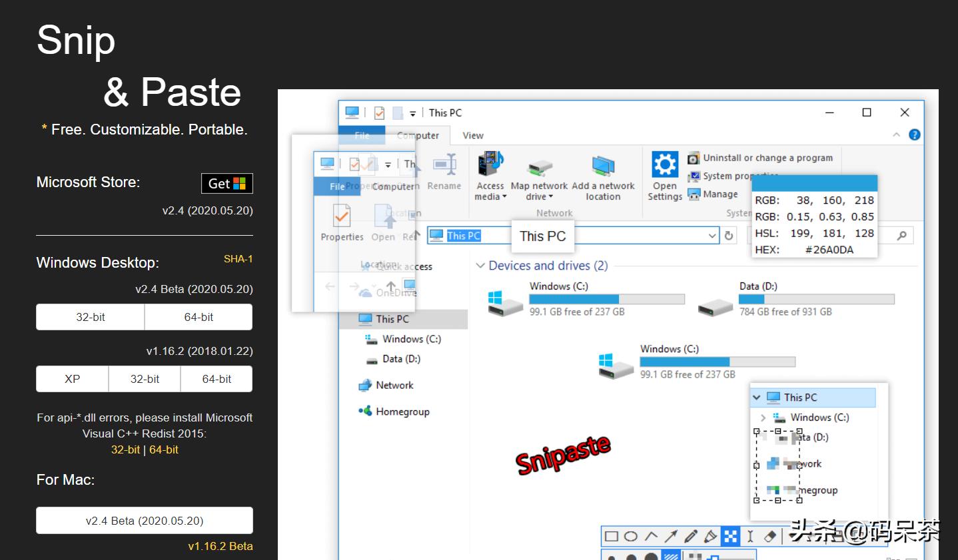958x560 pixels.
Task: Open the Computer ribbon tab
Action: [418, 135]
